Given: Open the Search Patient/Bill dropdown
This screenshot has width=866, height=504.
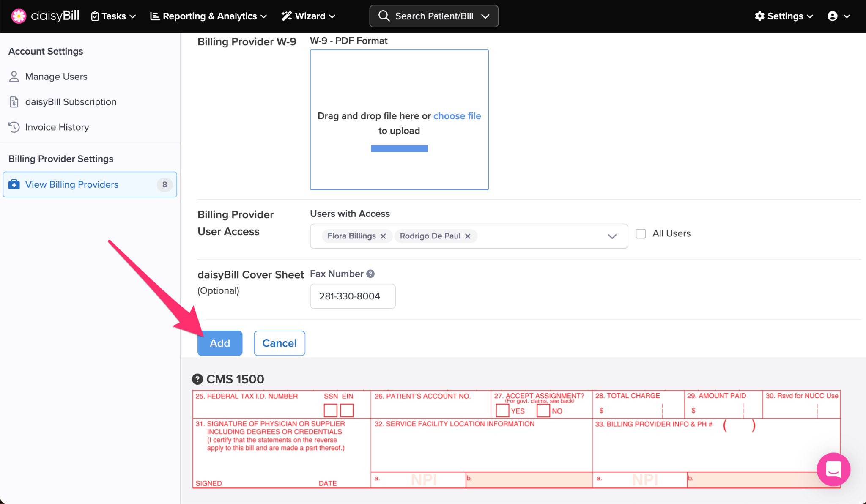Looking at the screenshot, I should click(x=434, y=16).
